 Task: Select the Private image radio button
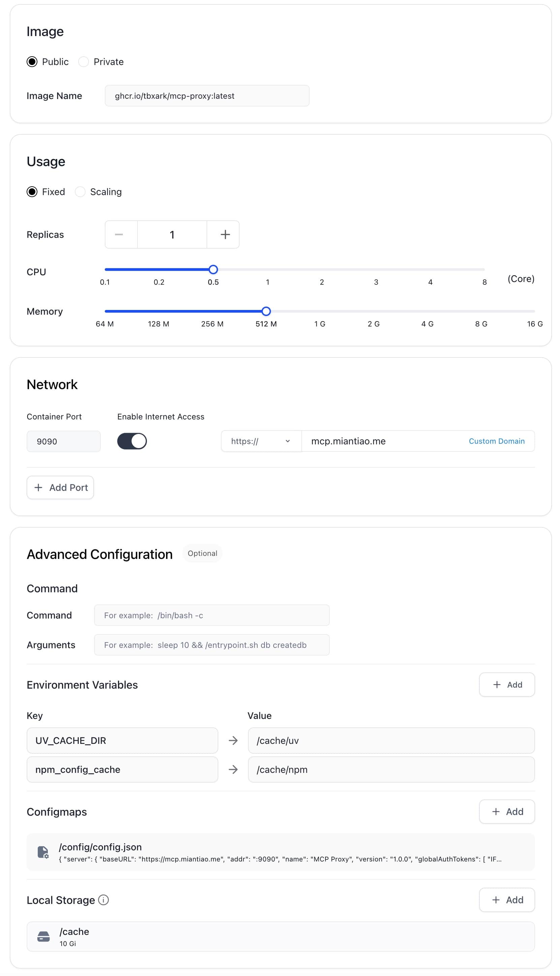pos(84,62)
